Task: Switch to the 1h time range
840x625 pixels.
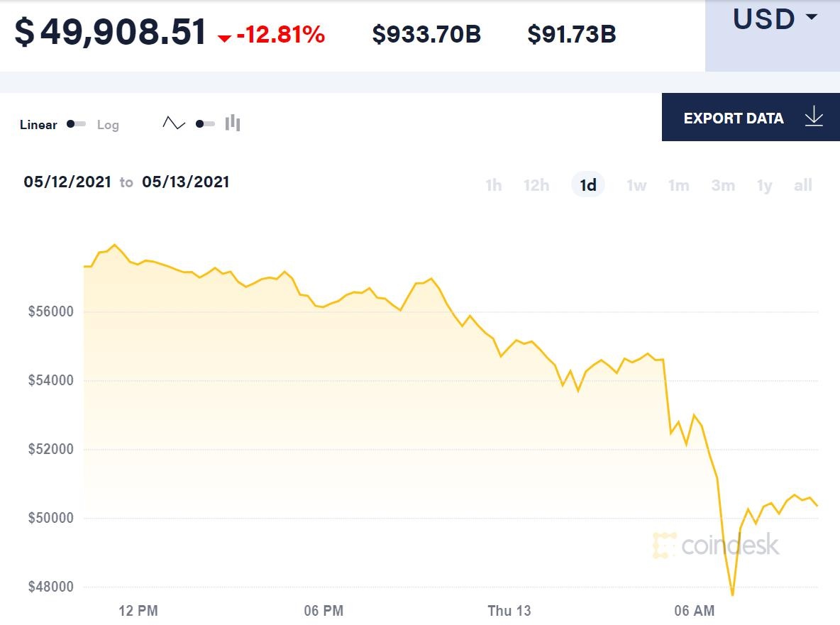Action: pos(493,185)
